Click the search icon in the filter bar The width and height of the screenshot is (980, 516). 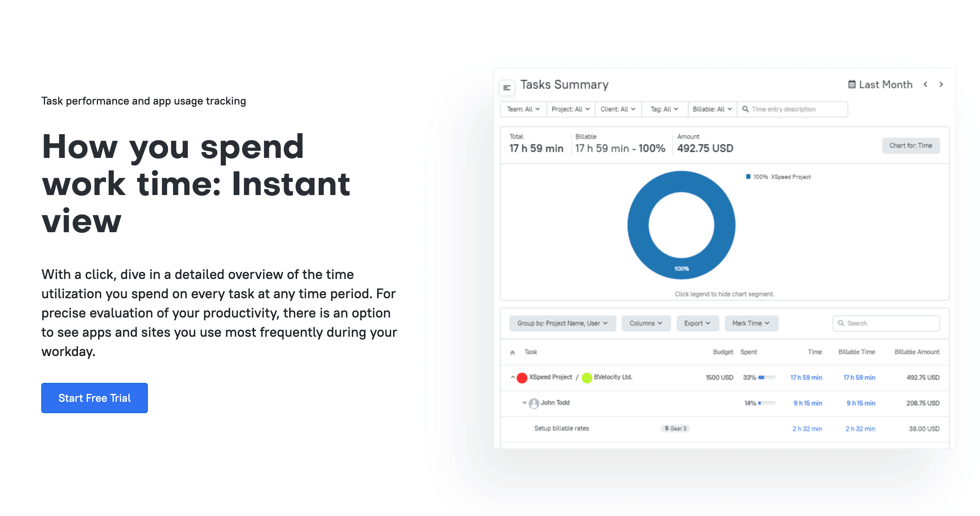745,109
